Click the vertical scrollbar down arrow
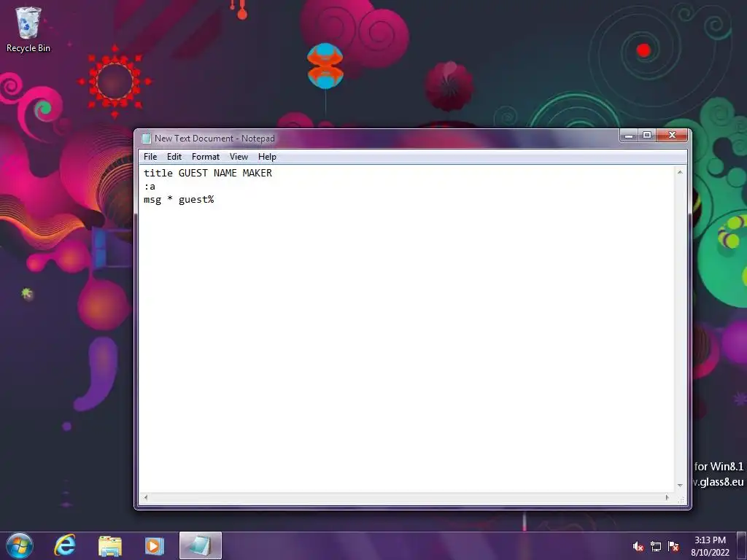Image resolution: width=747 pixels, height=560 pixels. [x=680, y=485]
